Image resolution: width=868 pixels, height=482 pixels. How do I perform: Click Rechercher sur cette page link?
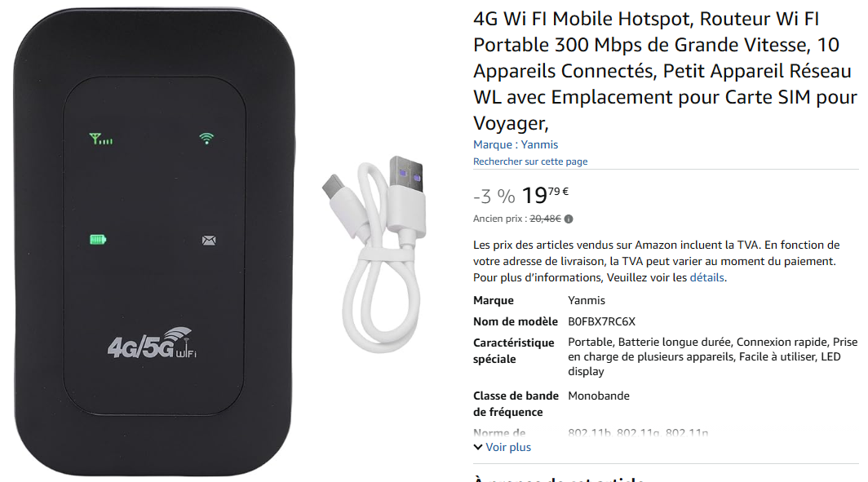point(530,161)
